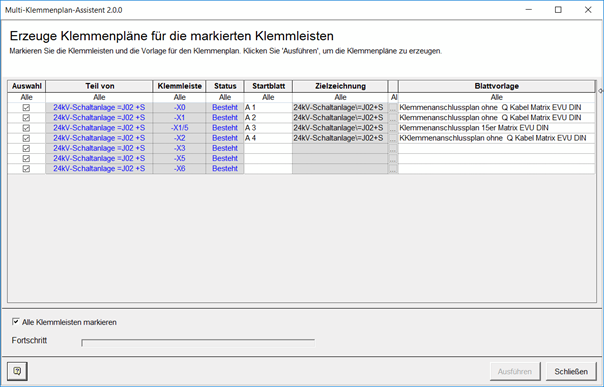
Task: Toggle the checkbox in the -X3 row
Action: tap(26, 148)
